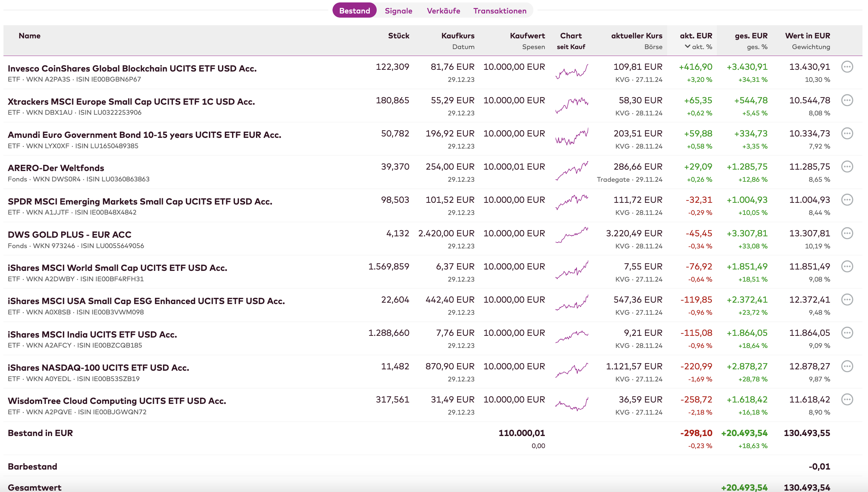
Task: Switch to the Signale tab
Action: pyautogui.click(x=398, y=11)
